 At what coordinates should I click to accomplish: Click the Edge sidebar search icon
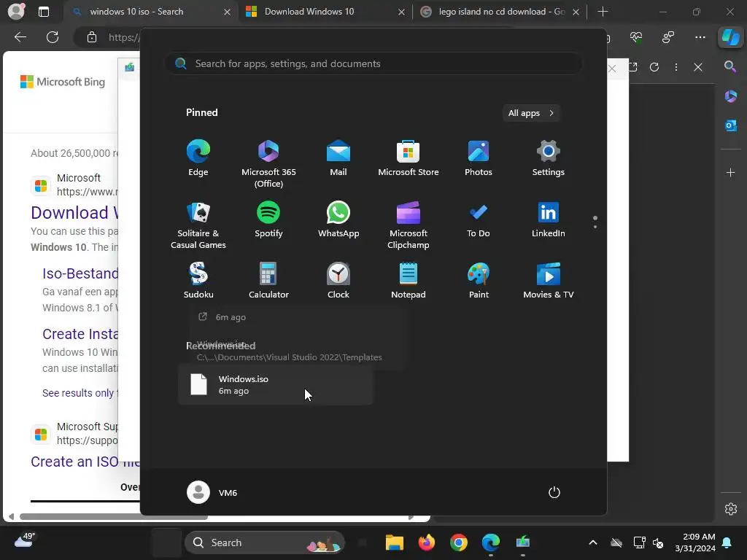(730, 66)
